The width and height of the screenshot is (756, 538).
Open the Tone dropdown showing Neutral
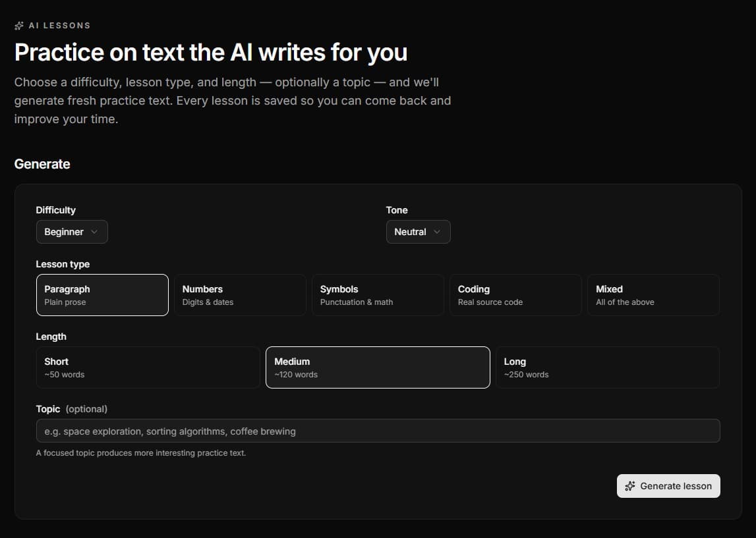click(x=418, y=232)
